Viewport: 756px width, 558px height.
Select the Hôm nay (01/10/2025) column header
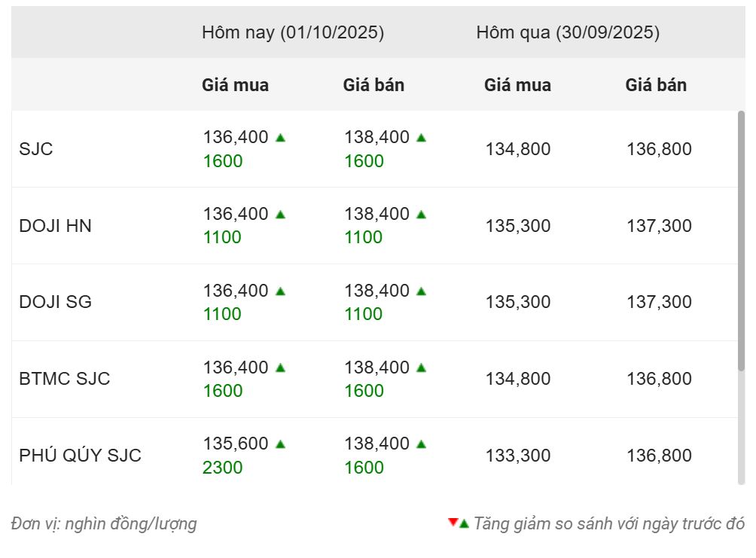click(293, 33)
